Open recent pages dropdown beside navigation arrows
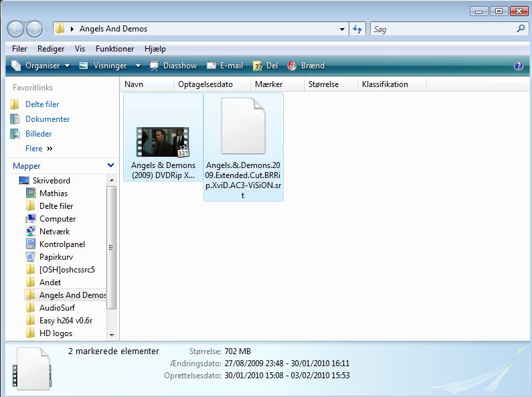 click(x=48, y=29)
